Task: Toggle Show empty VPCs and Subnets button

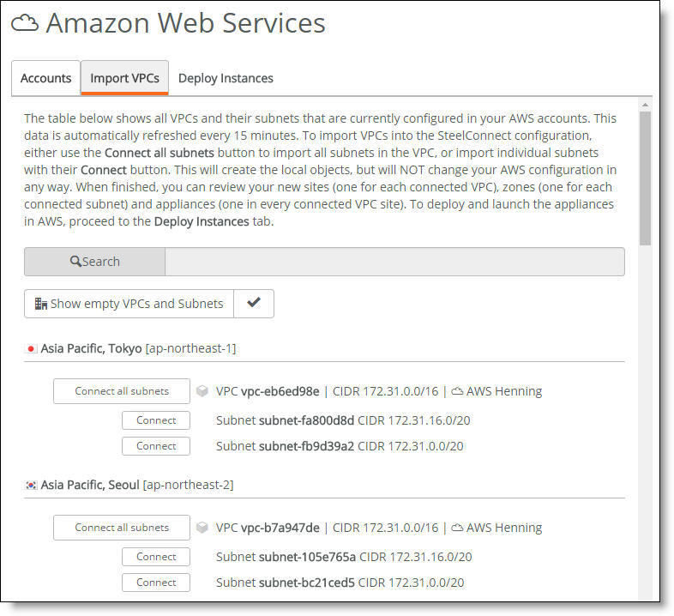Action: [129, 303]
